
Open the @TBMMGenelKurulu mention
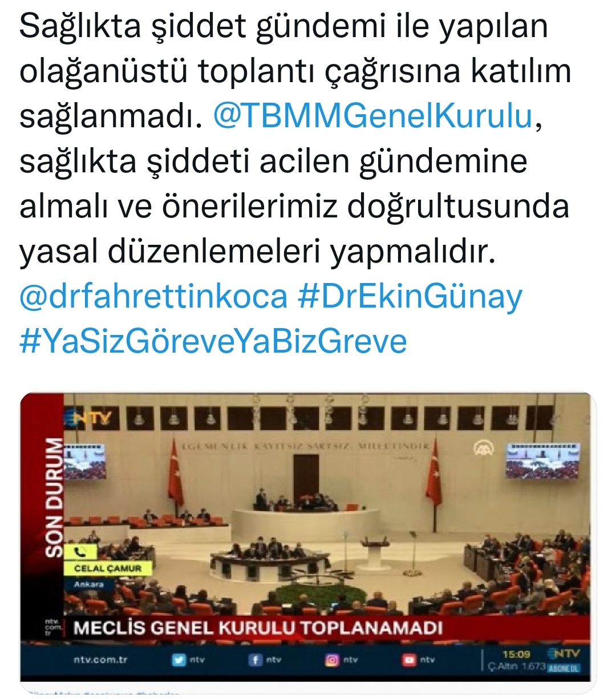point(372,116)
